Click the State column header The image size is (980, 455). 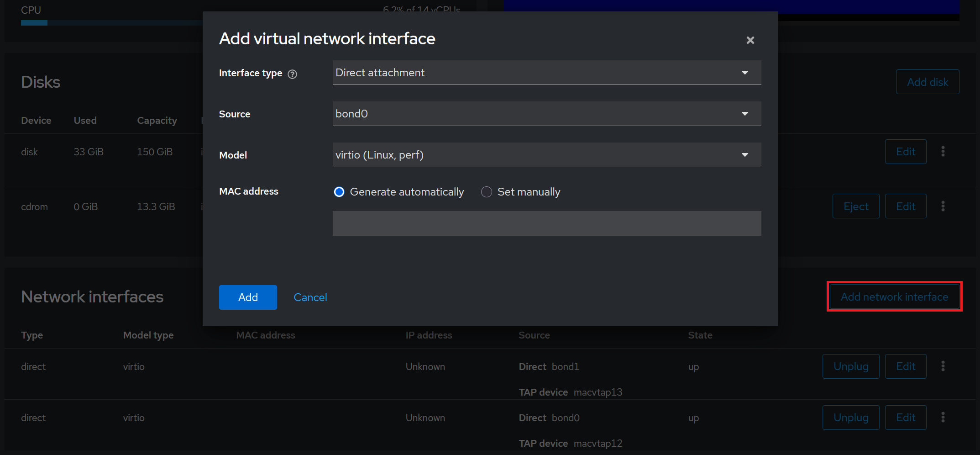[x=700, y=335]
